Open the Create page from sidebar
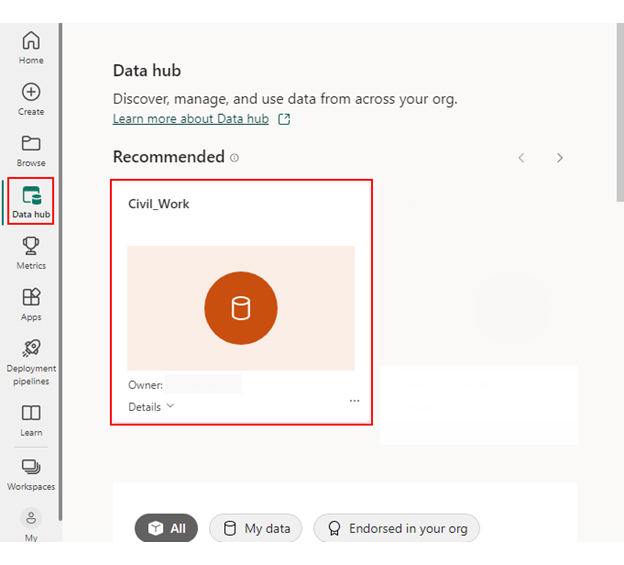 coord(31,99)
